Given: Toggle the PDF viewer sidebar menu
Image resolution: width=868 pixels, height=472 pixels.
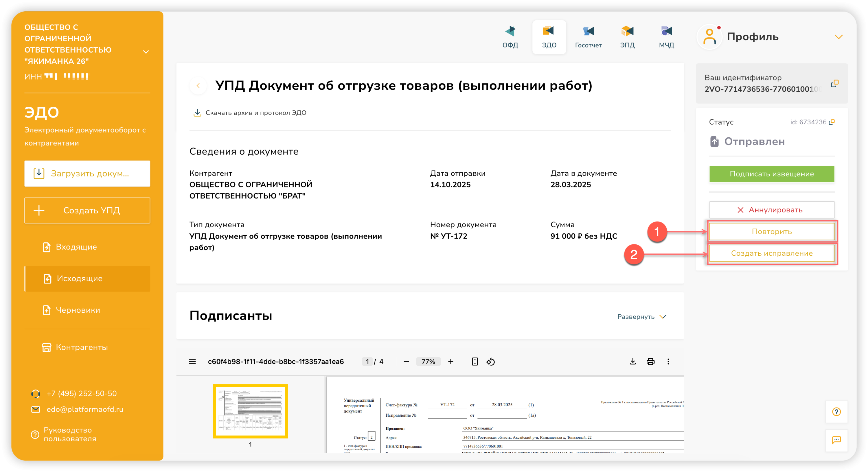Looking at the screenshot, I should point(192,362).
